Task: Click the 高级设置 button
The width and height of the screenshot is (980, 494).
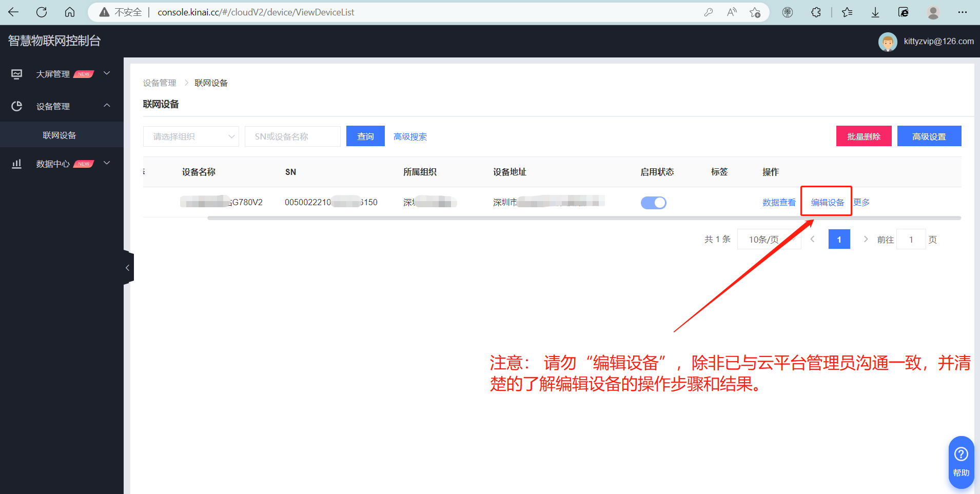Action: (x=929, y=136)
